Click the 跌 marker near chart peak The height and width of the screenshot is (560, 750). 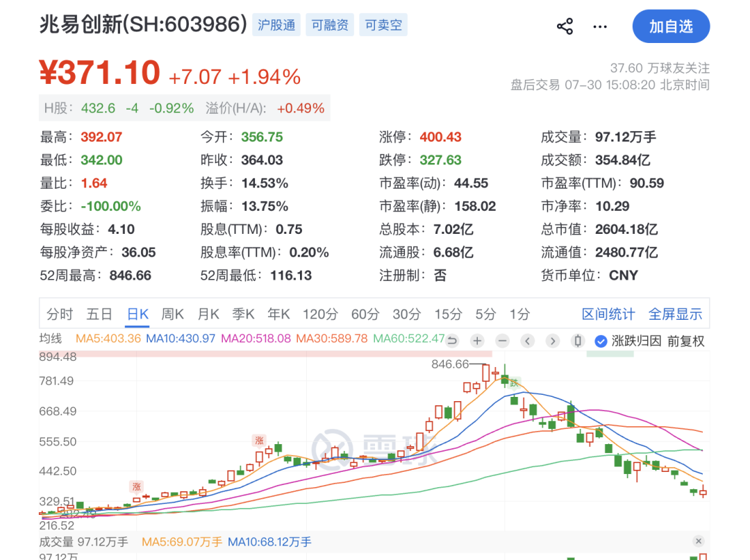(514, 382)
